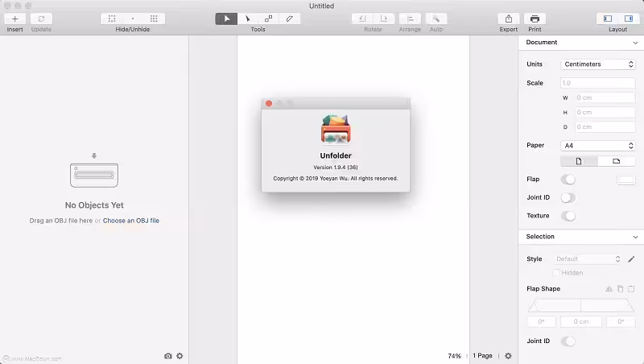Click the Flap Shape mirror icon
This screenshot has height=364, width=644.
(609, 289)
